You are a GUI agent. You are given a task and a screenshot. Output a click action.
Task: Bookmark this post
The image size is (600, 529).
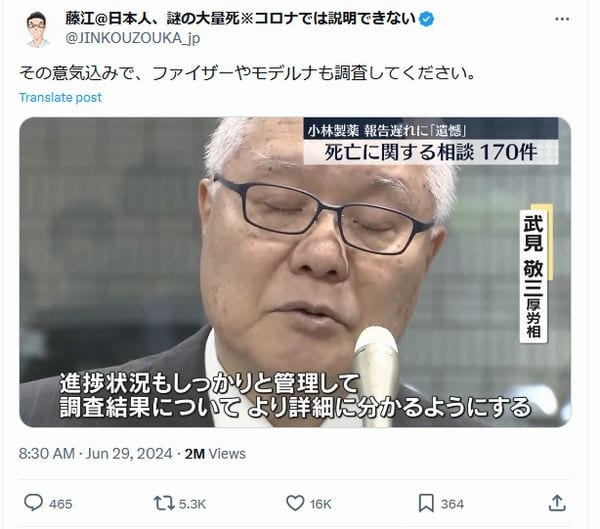coord(426,503)
